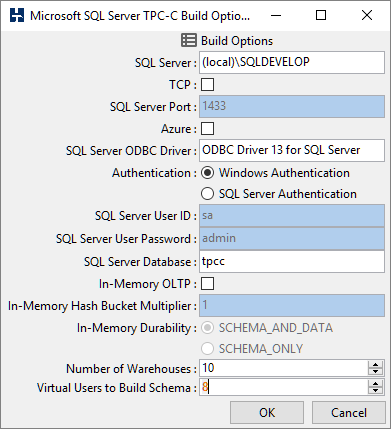Decrease Number of Warehouses with down arrow
The image size is (391, 429).
point(375,371)
